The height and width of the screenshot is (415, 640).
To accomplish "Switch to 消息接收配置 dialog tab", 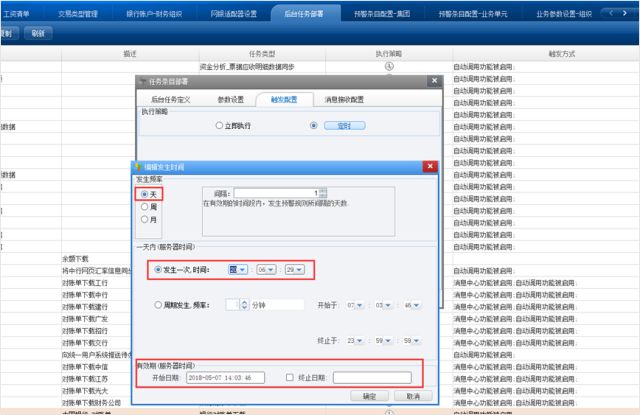I will tap(344, 100).
